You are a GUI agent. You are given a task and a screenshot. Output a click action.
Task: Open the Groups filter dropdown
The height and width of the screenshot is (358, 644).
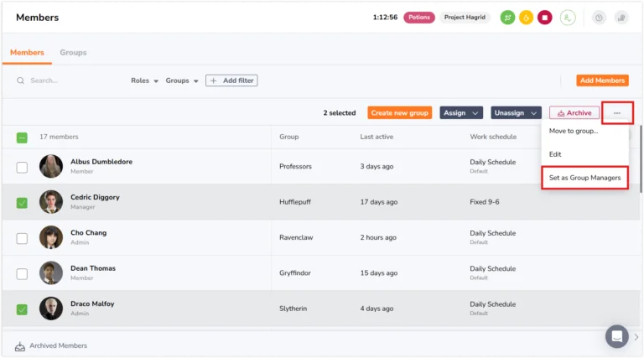[x=182, y=80]
